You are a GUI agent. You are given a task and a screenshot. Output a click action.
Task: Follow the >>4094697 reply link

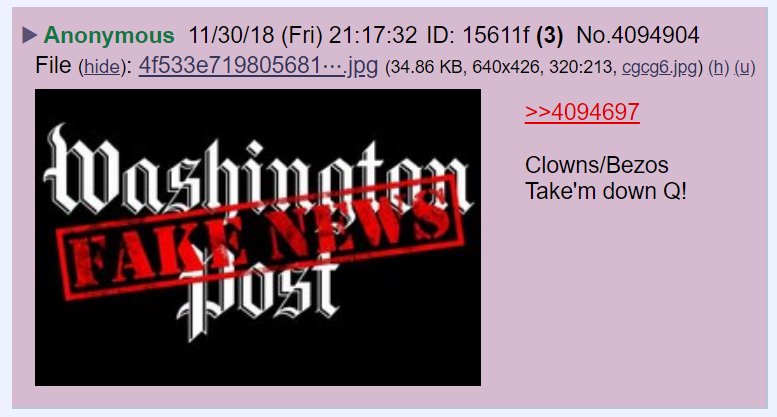coord(582,112)
